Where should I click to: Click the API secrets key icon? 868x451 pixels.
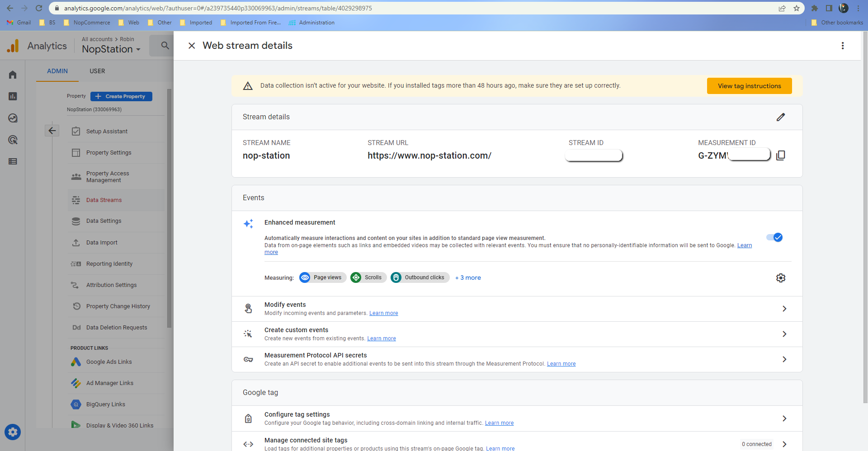click(x=248, y=359)
